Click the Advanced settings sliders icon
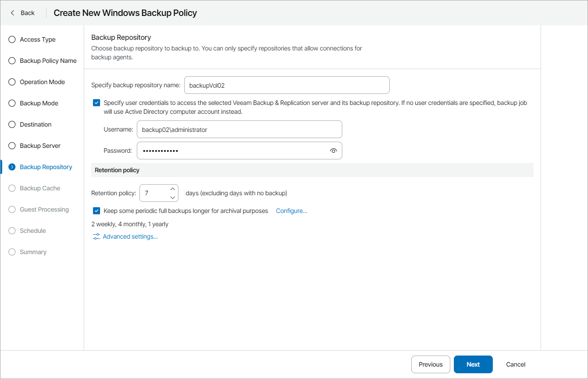The height and width of the screenshot is (379, 588). click(x=96, y=237)
